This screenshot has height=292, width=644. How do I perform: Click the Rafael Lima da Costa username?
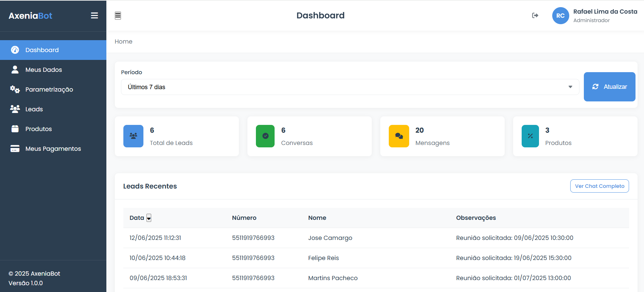[605, 12]
